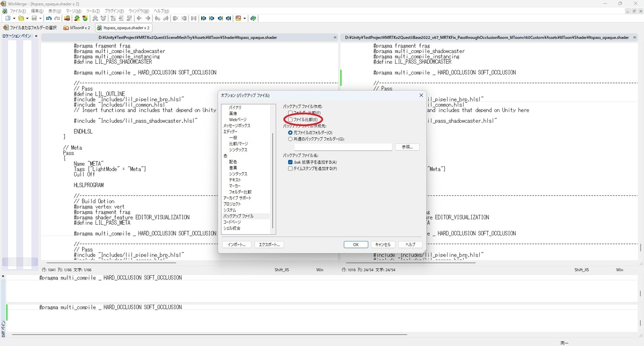This screenshot has height=346, width=644.
Task: Select Webページ in the options tree
Action: pyautogui.click(x=238, y=120)
